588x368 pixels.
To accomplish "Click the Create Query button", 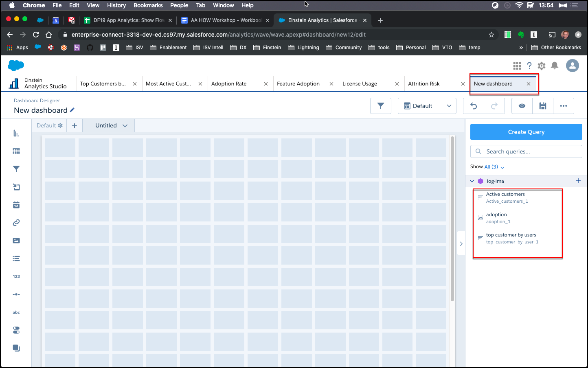I will [x=526, y=132].
